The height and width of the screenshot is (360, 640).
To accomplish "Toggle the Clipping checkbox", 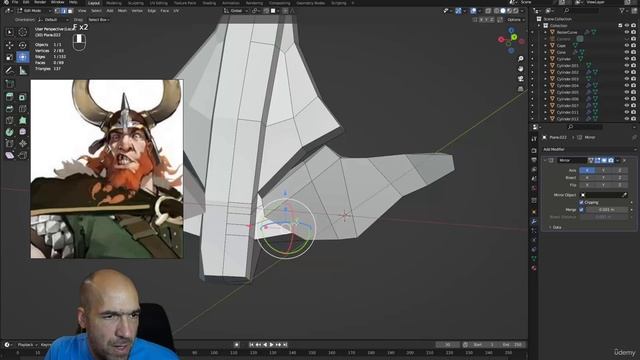I will [x=581, y=202].
